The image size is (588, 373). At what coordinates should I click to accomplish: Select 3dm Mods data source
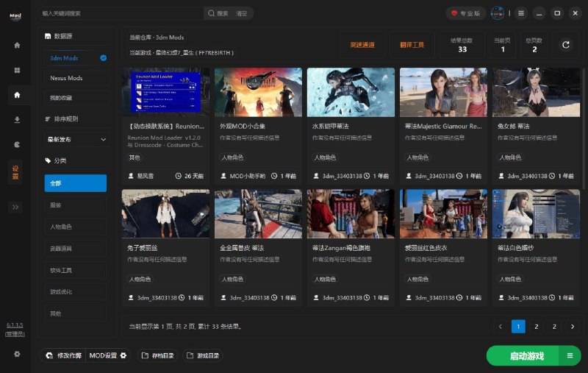click(x=77, y=58)
